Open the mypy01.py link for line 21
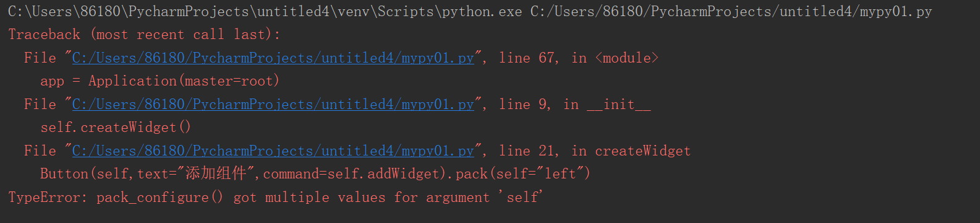The width and height of the screenshot is (980, 223). coord(273,151)
